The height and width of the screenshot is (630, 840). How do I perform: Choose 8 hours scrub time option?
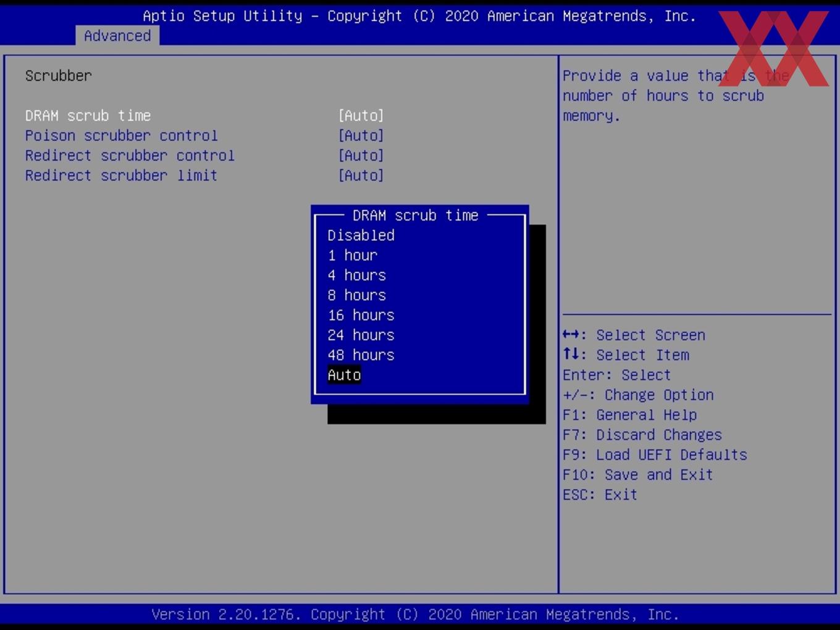click(357, 295)
